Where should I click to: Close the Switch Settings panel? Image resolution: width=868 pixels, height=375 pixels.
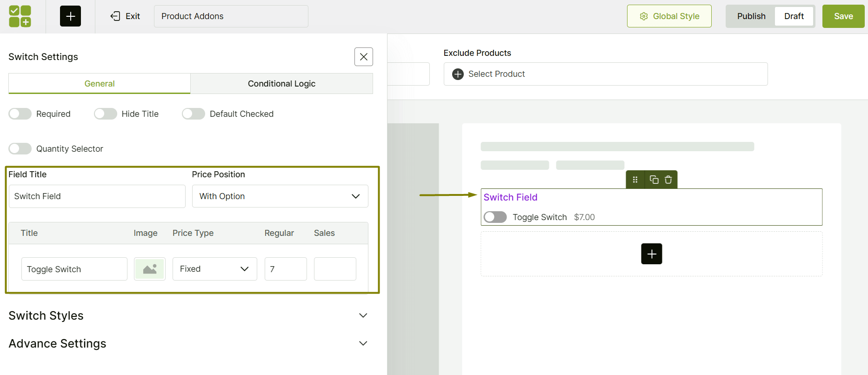click(363, 57)
